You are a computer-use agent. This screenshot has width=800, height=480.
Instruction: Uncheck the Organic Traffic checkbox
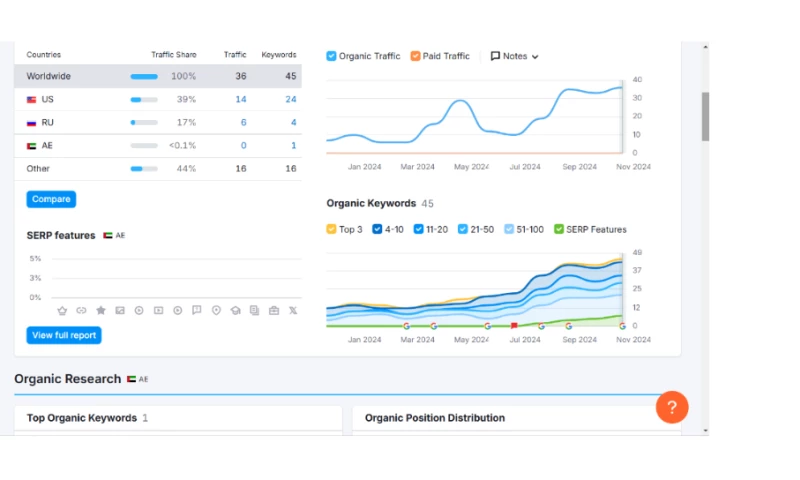click(332, 56)
